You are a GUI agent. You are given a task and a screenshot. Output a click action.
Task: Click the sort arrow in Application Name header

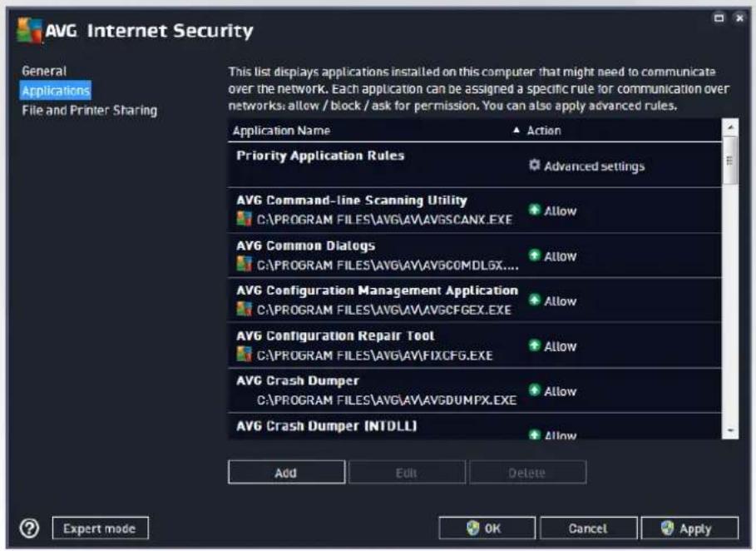[x=516, y=130]
